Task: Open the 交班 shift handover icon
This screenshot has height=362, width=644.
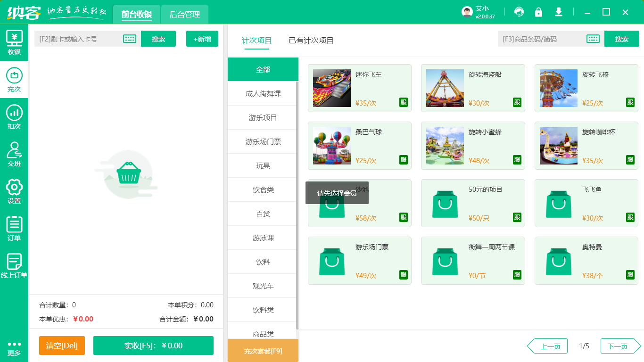Action: pyautogui.click(x=14, y=154)
